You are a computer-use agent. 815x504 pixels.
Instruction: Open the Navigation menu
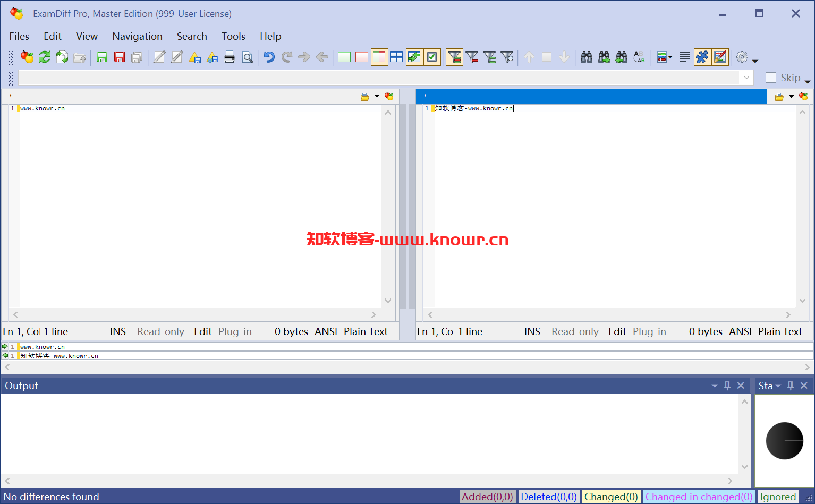pos(137,36)
